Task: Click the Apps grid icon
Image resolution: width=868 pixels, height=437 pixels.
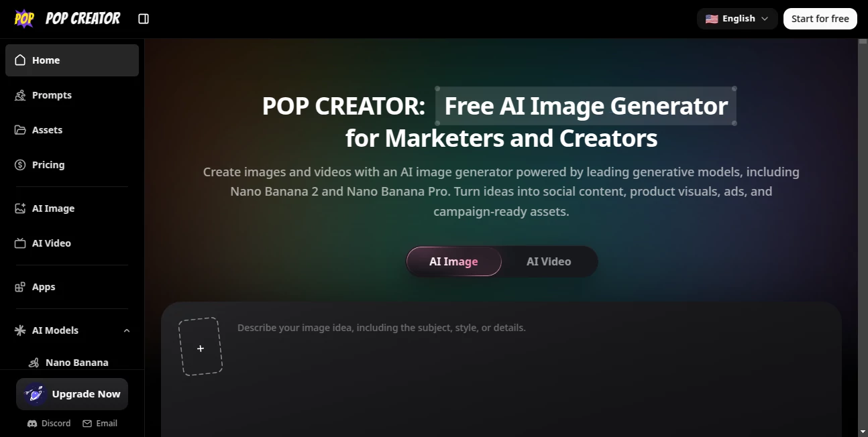Action: pos(20,287)
